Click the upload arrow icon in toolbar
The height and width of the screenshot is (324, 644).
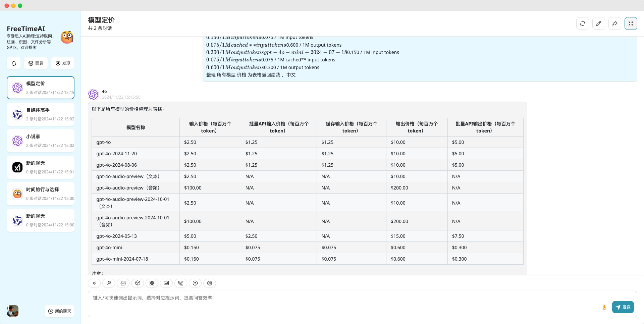[x=195, y=283]
